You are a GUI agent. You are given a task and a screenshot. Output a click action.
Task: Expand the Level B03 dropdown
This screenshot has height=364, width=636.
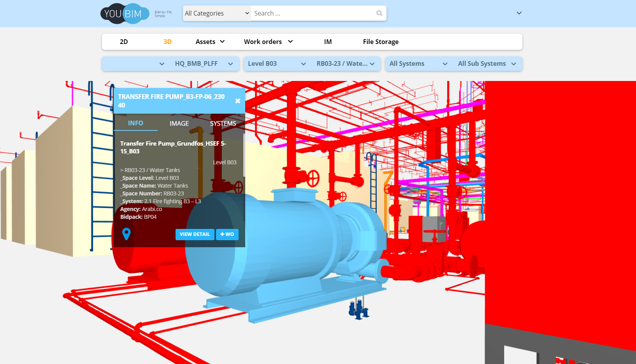coord(276,64)
